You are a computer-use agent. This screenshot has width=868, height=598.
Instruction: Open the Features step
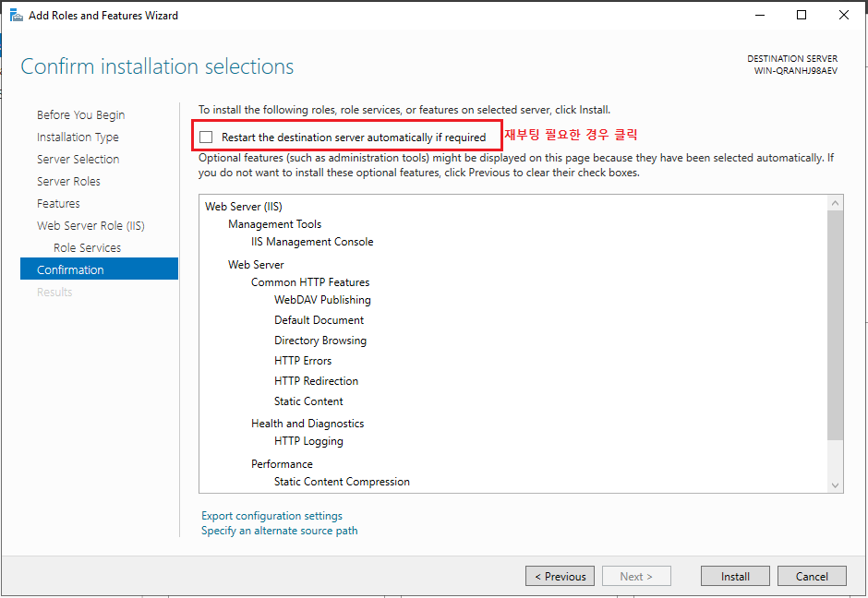coord(58,204)
